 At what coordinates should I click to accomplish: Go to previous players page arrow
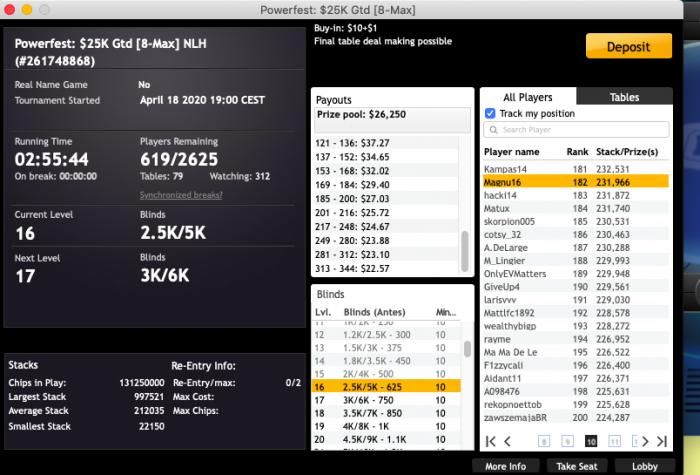click(x=508, y=442)
